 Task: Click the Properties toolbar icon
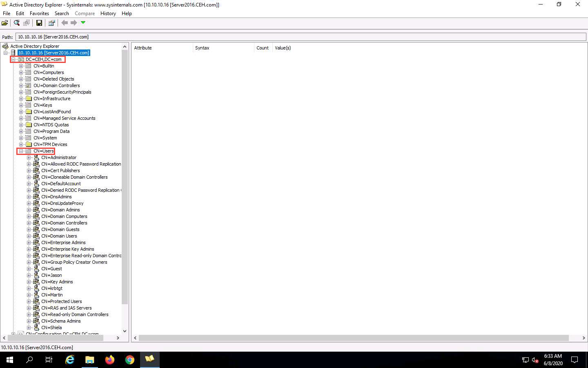pyautogui.click(x=52, y=23)
